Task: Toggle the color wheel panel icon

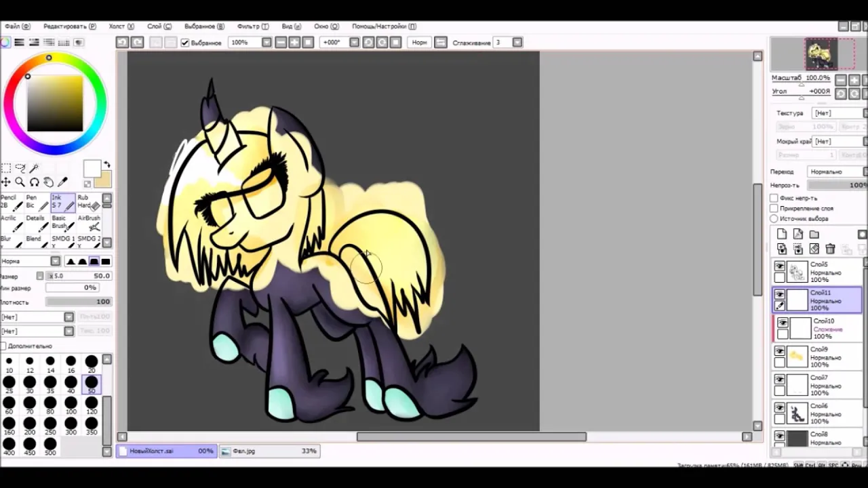Action: pyautogui.click(x=5, y=42)
